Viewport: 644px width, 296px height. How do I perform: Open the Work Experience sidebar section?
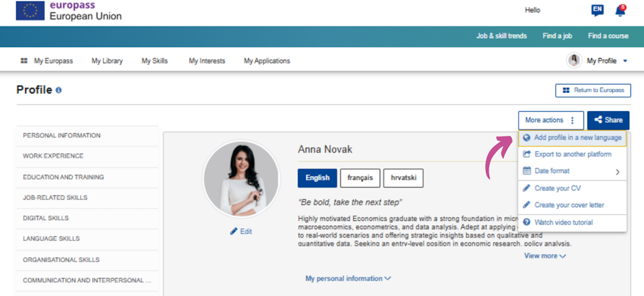(87, 157)
